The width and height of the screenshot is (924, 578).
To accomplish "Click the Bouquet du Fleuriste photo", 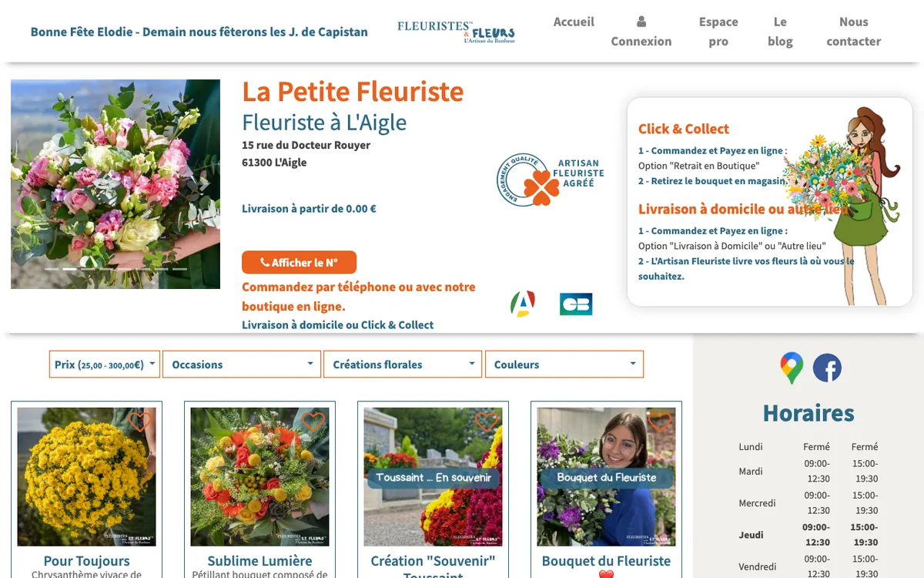I will pyautogui.click(x=607, y=477).
